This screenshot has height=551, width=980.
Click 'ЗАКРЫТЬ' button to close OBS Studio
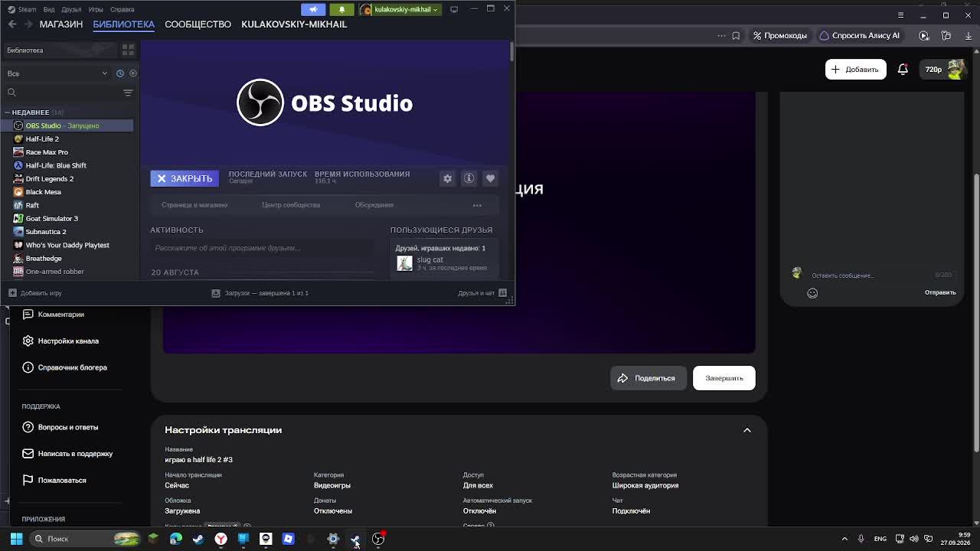tap(185, 178)
